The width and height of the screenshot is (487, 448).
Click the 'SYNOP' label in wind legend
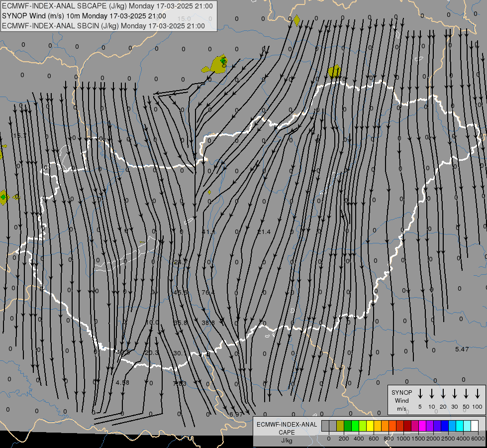401,392
